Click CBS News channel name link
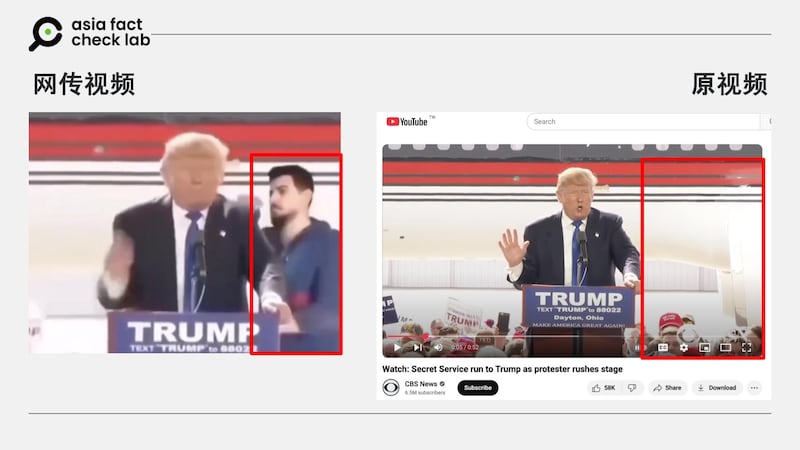This screenshot has height=450, width=800. point(420,384)
